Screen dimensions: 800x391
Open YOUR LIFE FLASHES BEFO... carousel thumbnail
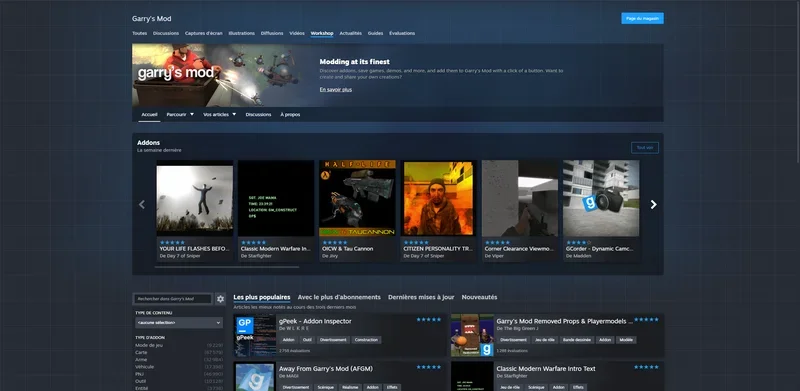(x=194, y=198)
